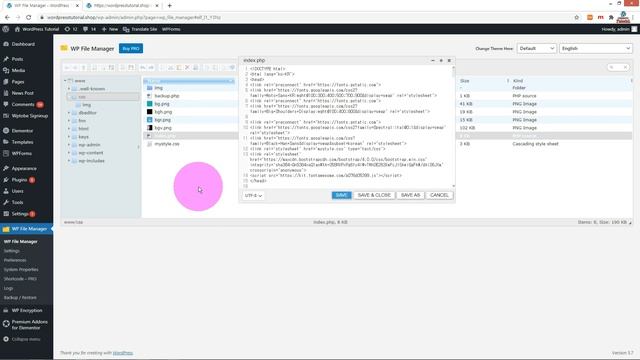The width and height of the screenshot is (640, 360).
Task: Click Collapse menu in the sidebar
Action: (x=22, y=339)
